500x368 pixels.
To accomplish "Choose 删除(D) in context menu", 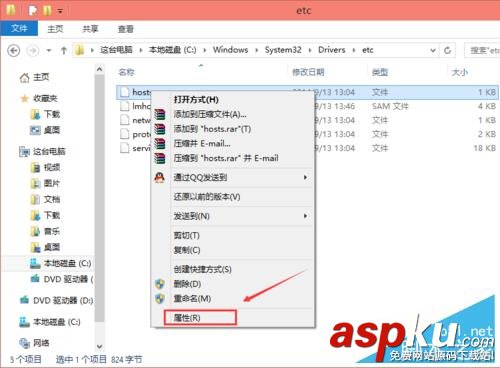I will click(233, 284).
